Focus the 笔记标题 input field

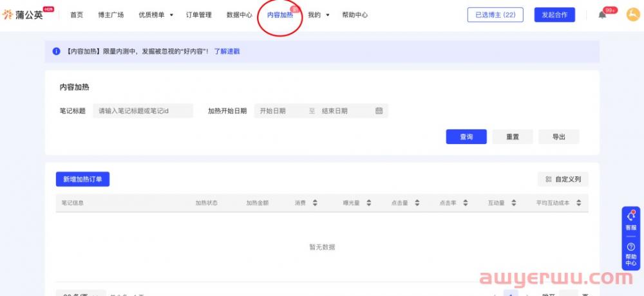143,111
